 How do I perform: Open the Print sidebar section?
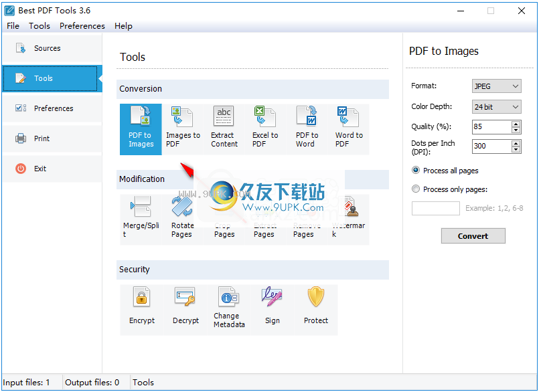[x=52, y=138]
